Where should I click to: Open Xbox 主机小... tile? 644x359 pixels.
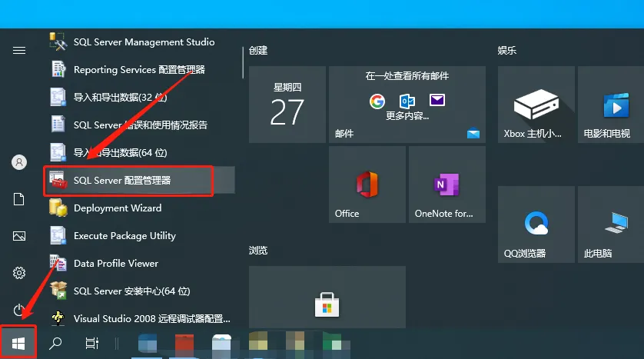coord(536,105)
